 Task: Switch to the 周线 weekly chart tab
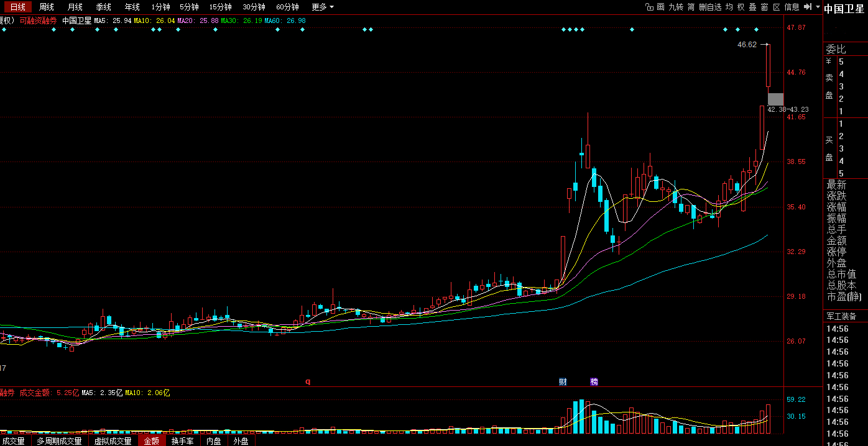tap(47, 7)
